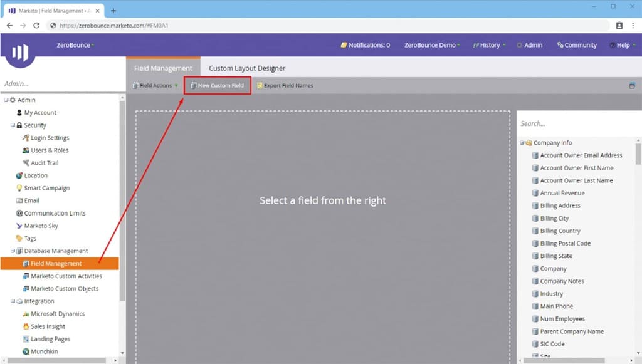Open the History dropdown menu
The image size is (642, 364).
point(489,45)
